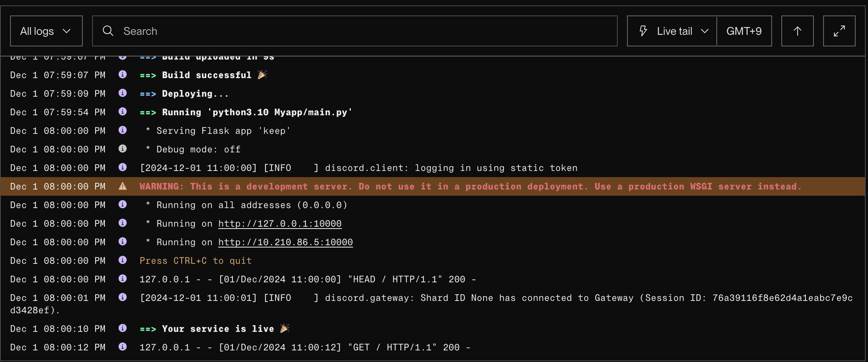The image size is (868, 362).
Task: Click the info icon on Build successful row
Action: (123, 74)
